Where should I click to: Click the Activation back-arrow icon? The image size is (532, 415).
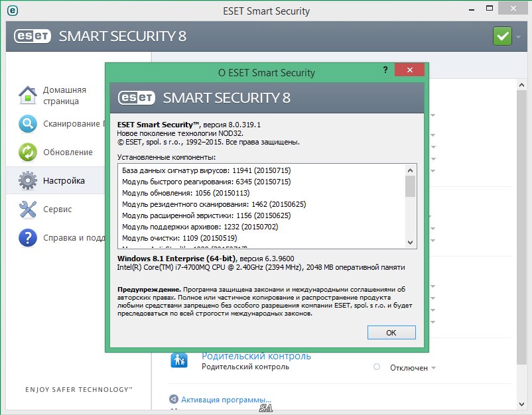tap(174, 399)
